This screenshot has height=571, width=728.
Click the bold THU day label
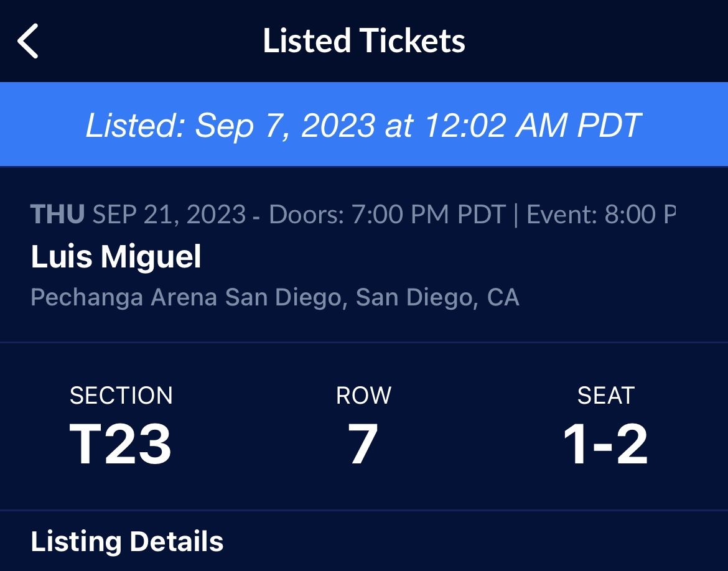(57, 215)
